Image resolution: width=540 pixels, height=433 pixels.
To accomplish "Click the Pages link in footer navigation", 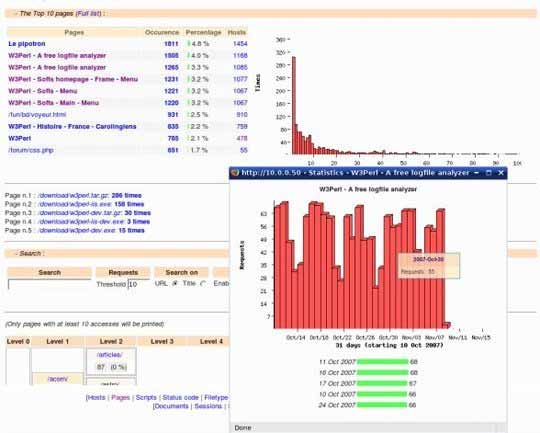I will coord(121,398).
